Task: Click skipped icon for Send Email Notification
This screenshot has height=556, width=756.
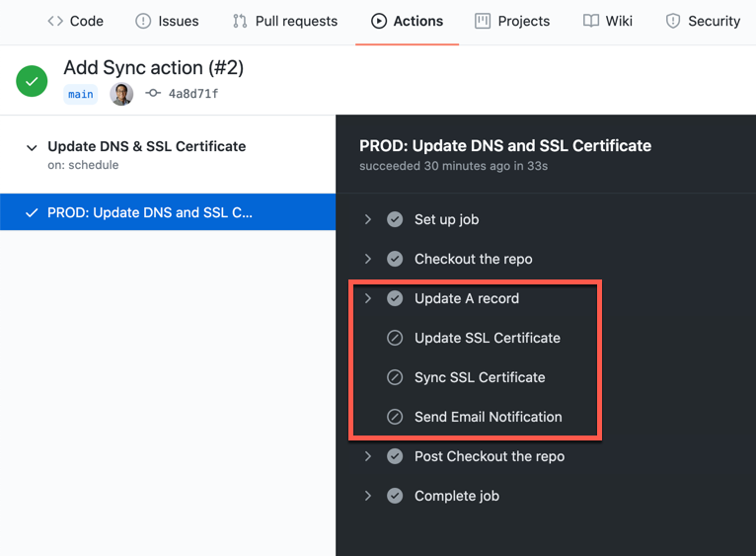Action: click(x=395, y=417)
